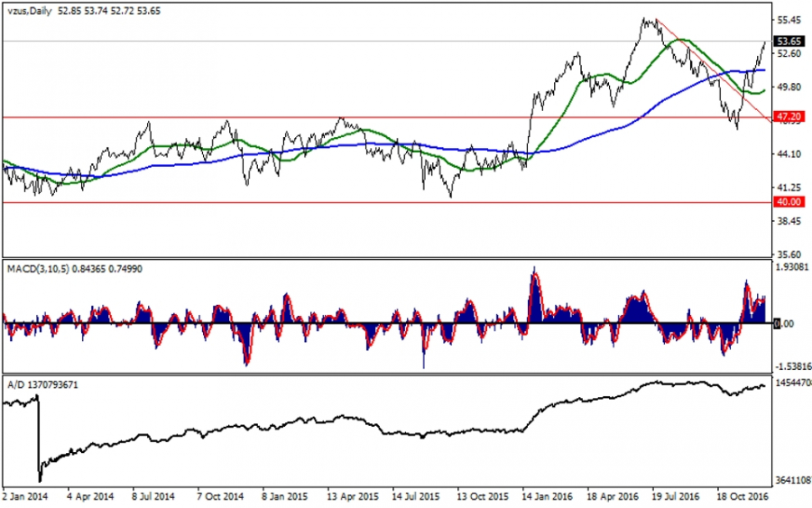The height and width of the screenshot is (508, 812).
Task: Select the 14 Jul 2015 date marker
Action: coord(416,495)
